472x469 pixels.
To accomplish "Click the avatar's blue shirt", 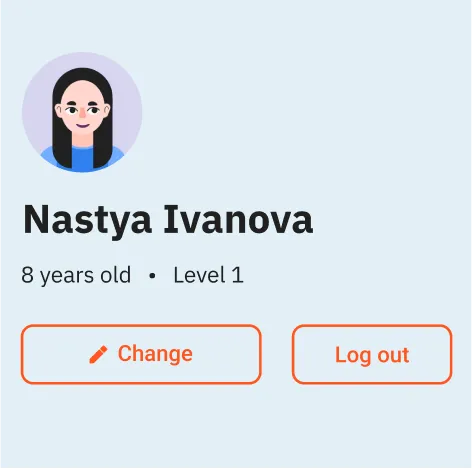I will 82,158.
